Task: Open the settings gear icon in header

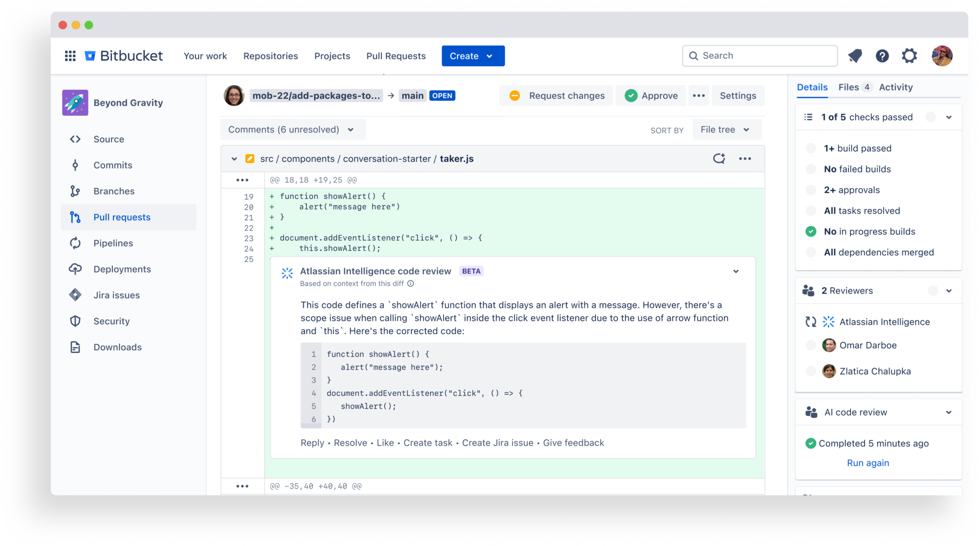Action: [x=909, y=56]
